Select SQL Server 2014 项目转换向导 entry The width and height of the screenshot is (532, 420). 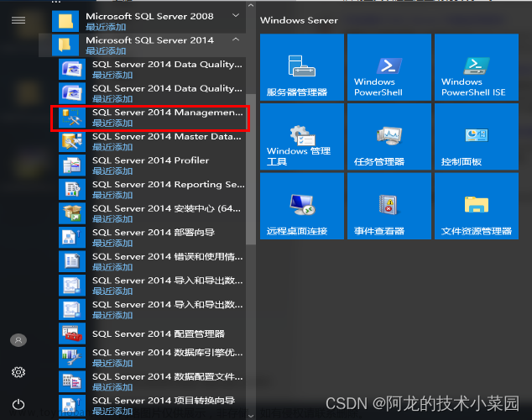coord(152,406)
